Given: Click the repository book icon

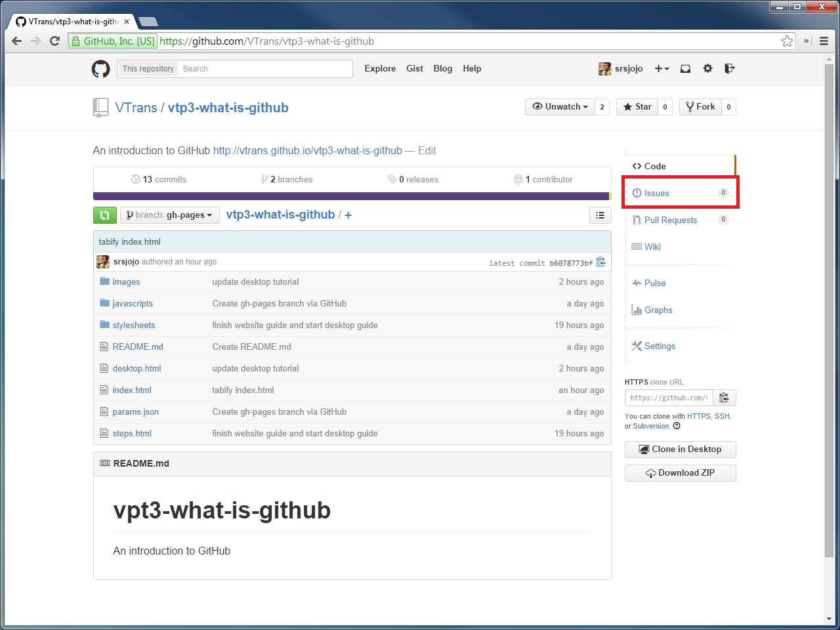Looking at the screenshot, I should click(100, 108).
